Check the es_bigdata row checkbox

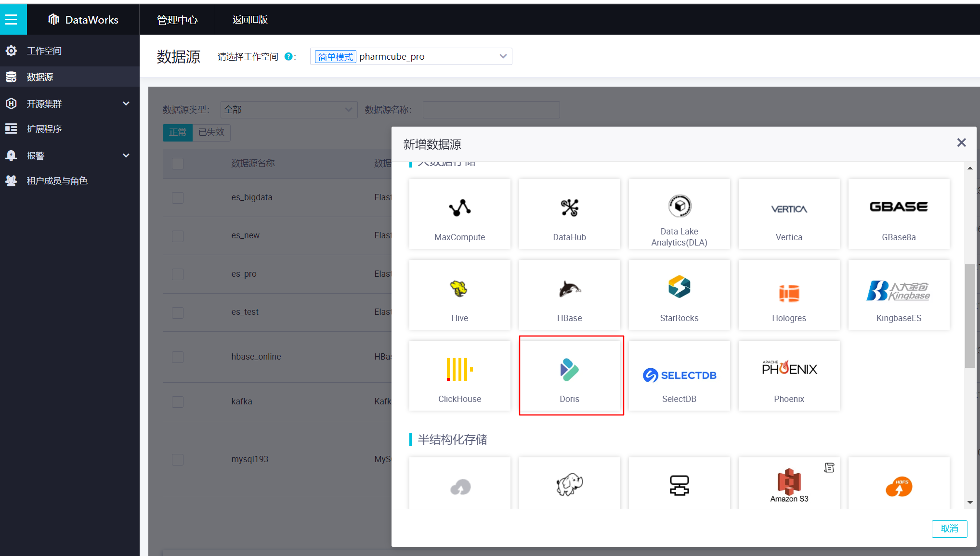pyautogui.click(x=178, y=197)
